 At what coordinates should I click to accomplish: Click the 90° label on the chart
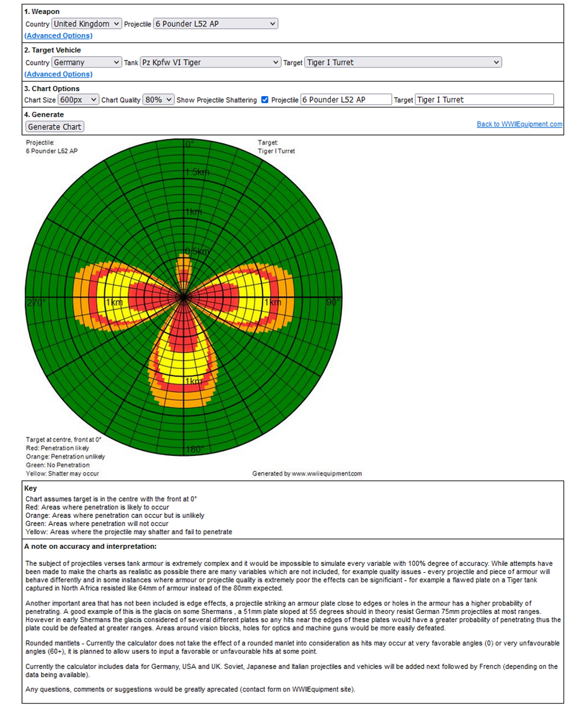coord(333,302)
